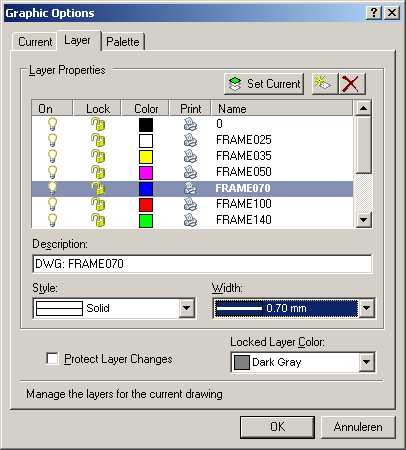Expand the Locked Layer Color dropdown
The height and width of the screenshot is (450, 406).
click(x=366, y=362)
